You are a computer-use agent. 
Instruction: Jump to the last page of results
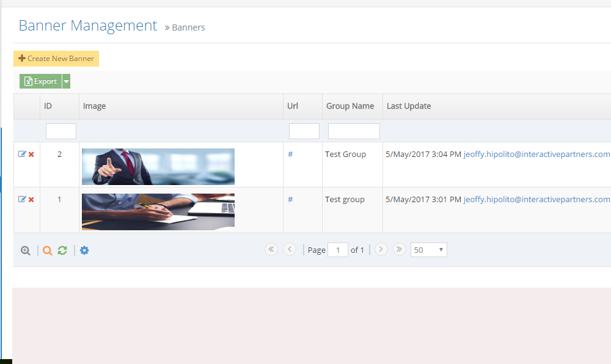(x=400, y=249)
